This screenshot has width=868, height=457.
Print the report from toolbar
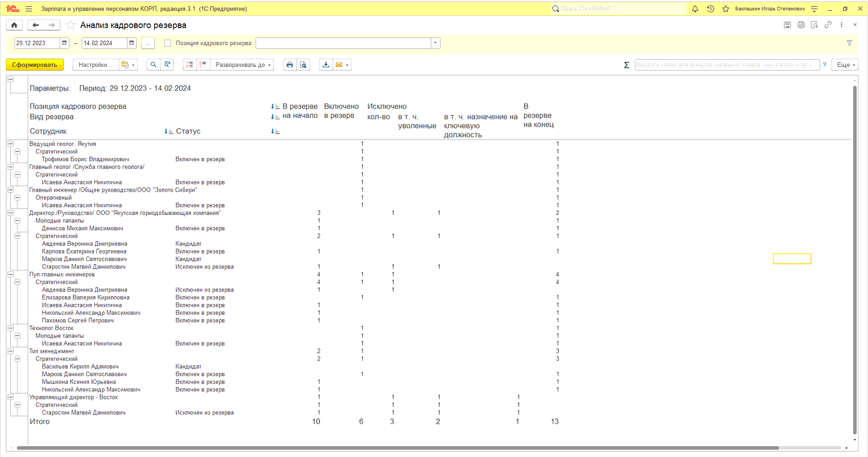point(290,65)
